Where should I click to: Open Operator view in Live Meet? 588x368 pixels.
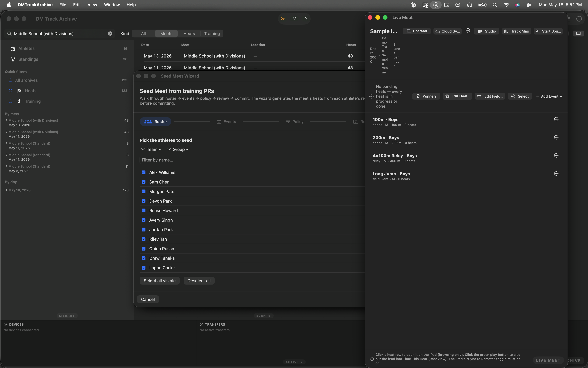417,31
